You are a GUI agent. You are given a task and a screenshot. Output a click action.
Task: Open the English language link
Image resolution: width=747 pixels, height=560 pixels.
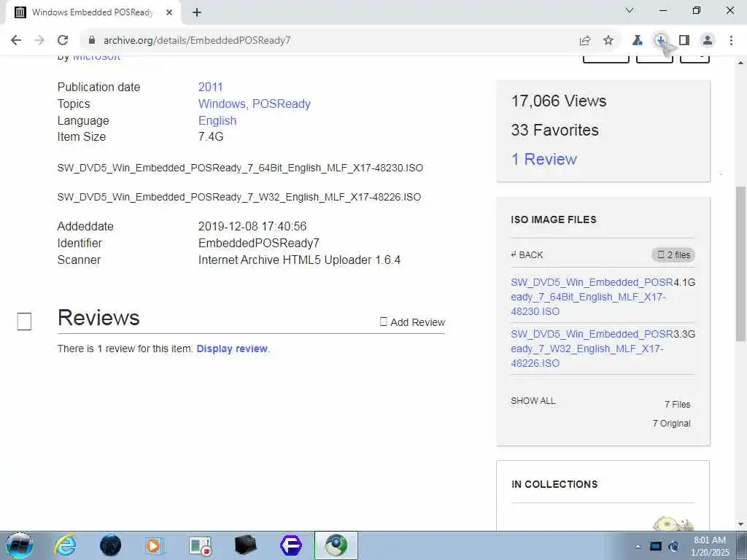217,120
